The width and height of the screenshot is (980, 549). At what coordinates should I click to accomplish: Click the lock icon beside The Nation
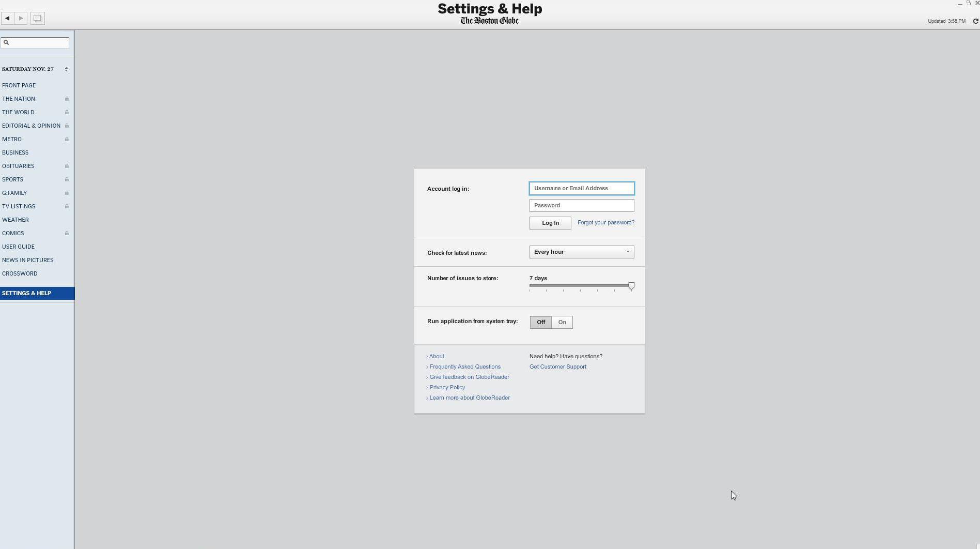tap(67, 99)
